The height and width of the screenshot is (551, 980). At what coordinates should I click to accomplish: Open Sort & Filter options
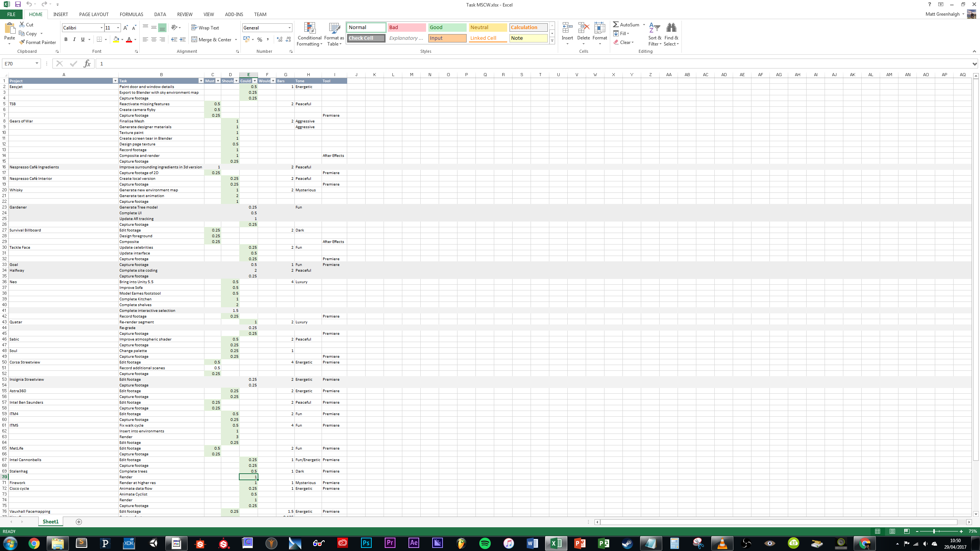(x=655, y=34)
